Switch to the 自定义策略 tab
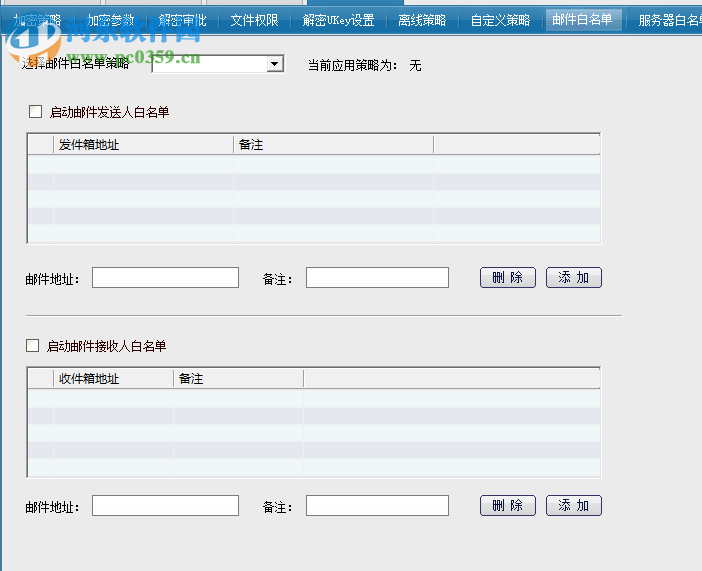 [x=500, y=20]
